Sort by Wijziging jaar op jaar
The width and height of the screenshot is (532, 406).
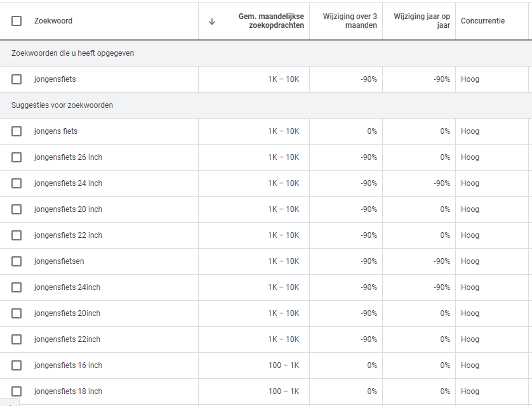tap(422, 21)
